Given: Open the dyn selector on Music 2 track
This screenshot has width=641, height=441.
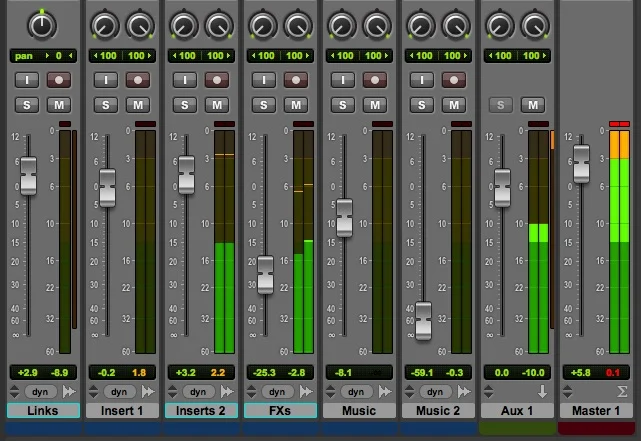Looking at the screenshot, I should pyautogui.click(x=435, y=392).
